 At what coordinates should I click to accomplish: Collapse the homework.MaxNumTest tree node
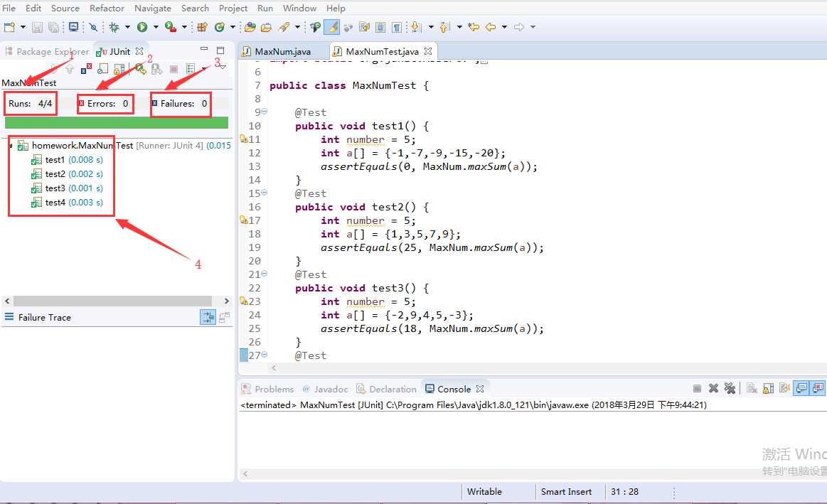(x=11, y=146)
